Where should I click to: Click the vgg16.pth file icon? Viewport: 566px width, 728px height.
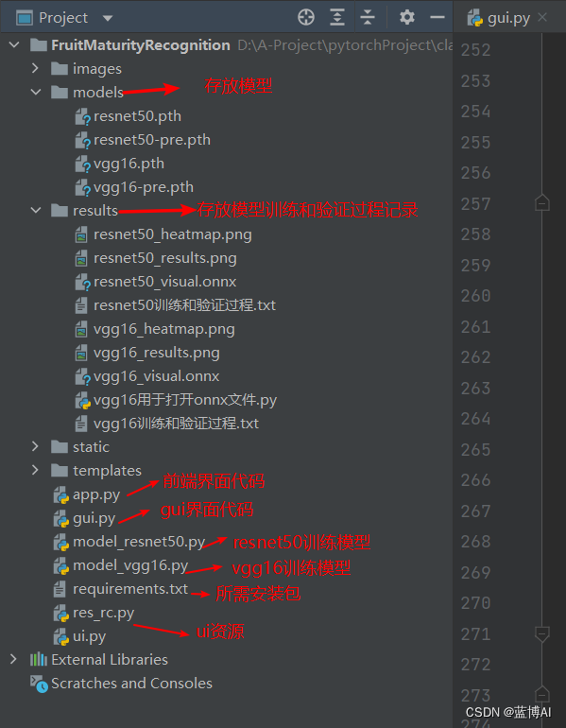pyautogui.click(x=82, y=164)
